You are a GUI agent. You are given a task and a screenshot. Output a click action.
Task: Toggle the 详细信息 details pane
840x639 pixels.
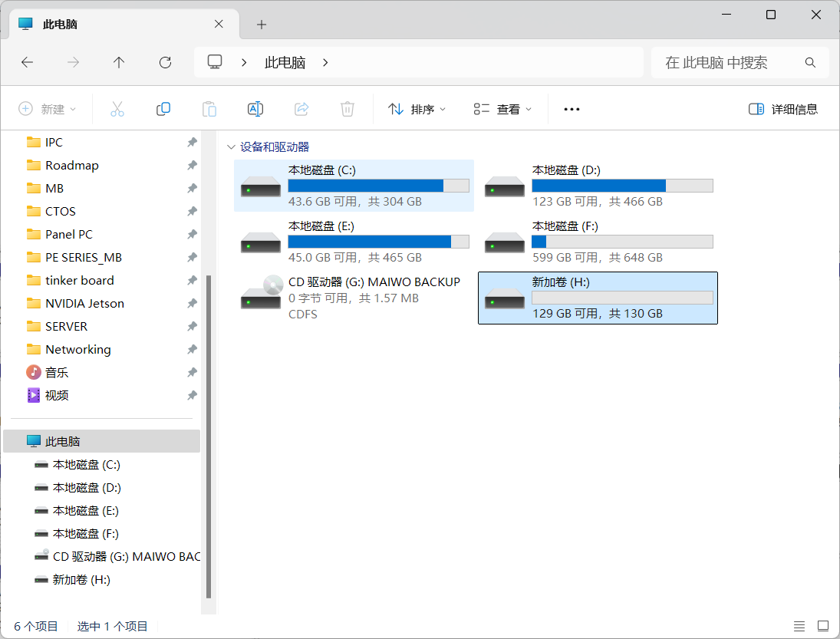782,109
